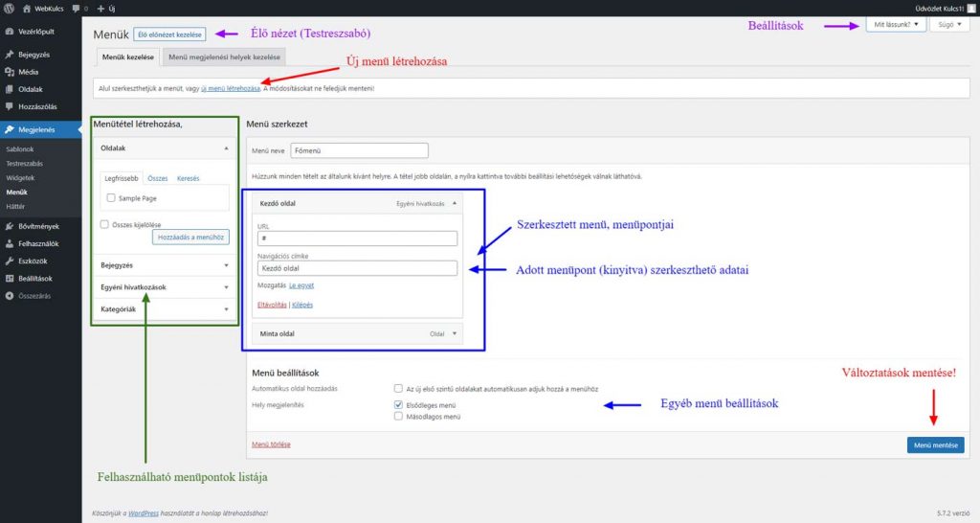
Task: Open the WordPress logo menu
Action: [x=9, y=8]
